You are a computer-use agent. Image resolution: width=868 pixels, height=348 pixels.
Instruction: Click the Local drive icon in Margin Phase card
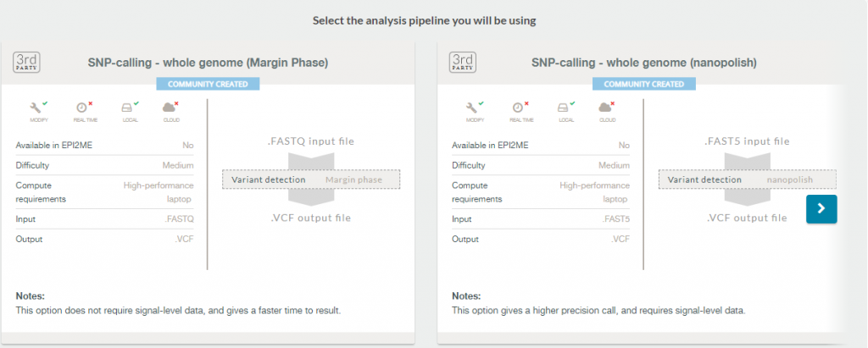(x=129, y=108)
